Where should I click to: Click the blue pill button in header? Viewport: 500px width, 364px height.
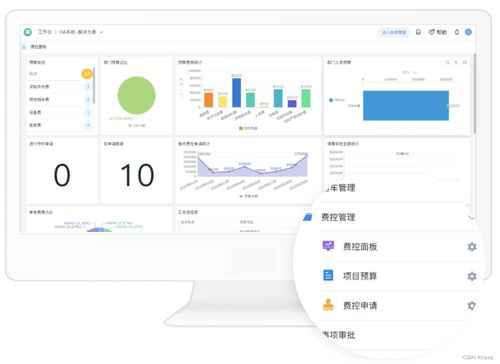click(394, 32)
